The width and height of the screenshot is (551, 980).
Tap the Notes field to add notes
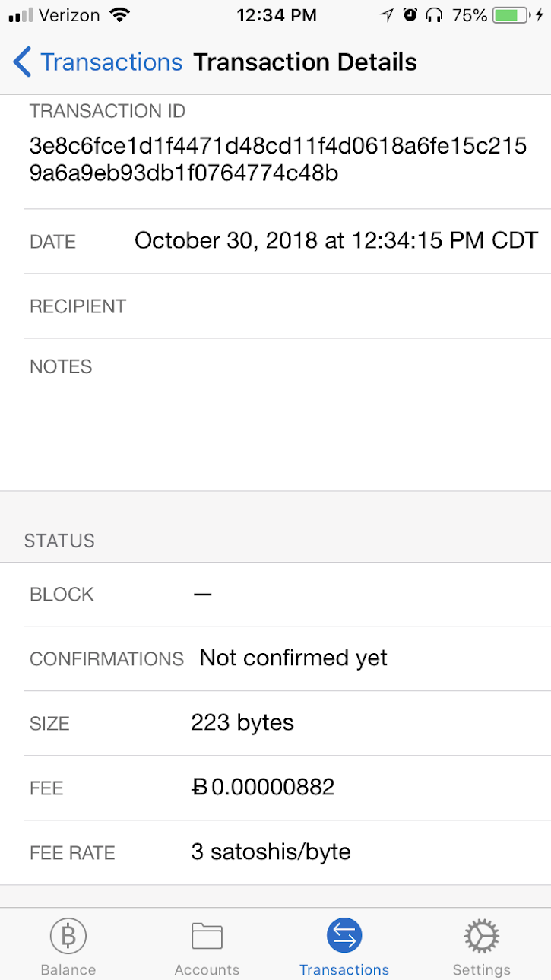[287, 414]
